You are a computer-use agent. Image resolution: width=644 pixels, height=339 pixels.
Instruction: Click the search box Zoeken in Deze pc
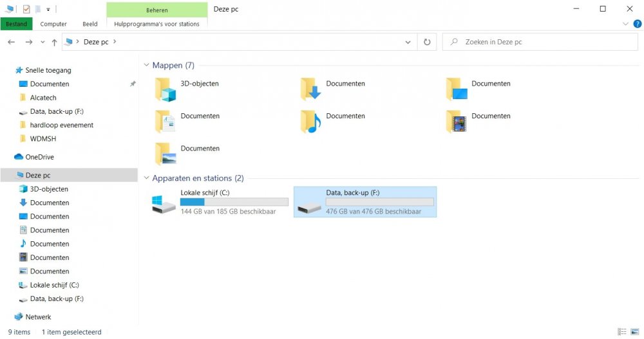pyautogui.click(x=540, y=42)
